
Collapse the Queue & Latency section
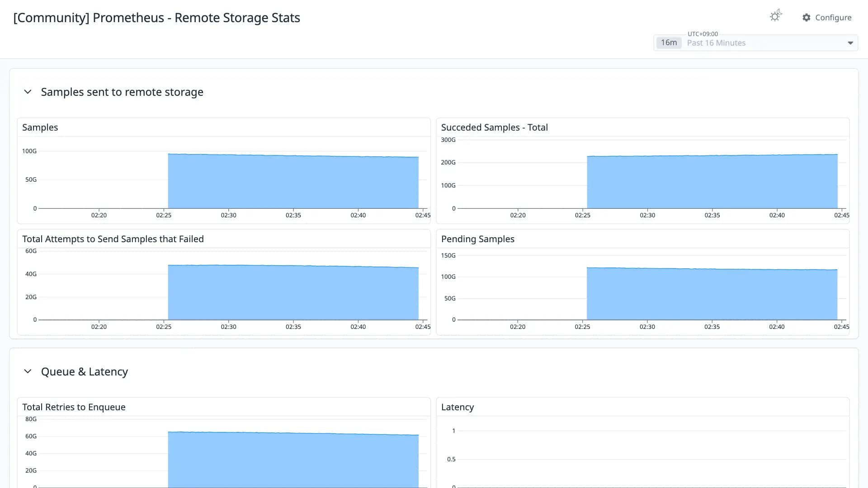28,371
